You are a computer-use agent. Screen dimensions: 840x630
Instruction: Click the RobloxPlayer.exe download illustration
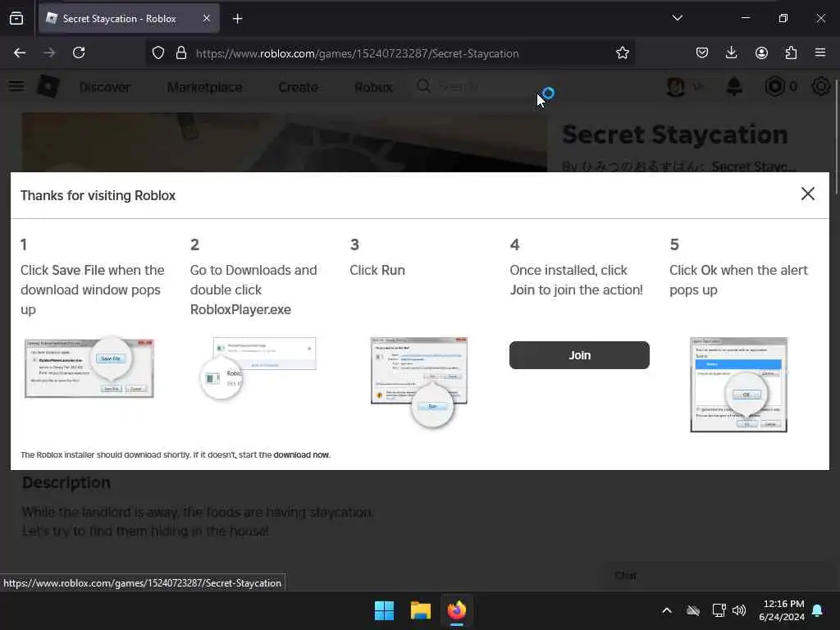coord(258,367)
